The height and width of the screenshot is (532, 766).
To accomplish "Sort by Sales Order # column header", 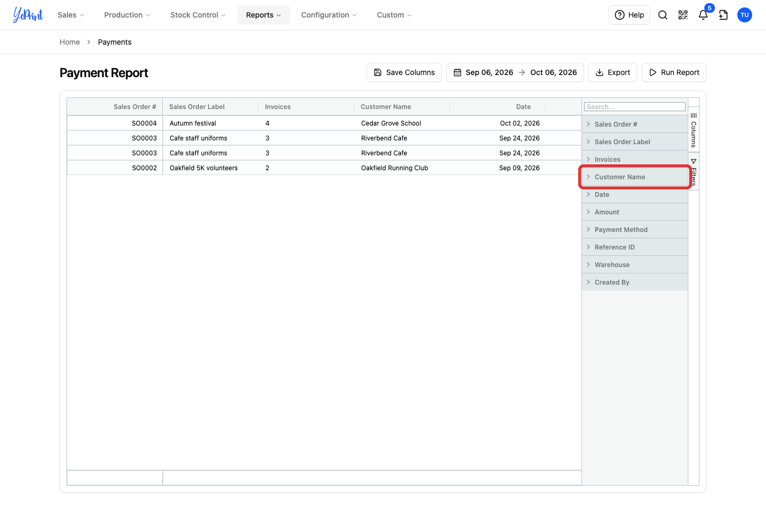I will [115, 106].
